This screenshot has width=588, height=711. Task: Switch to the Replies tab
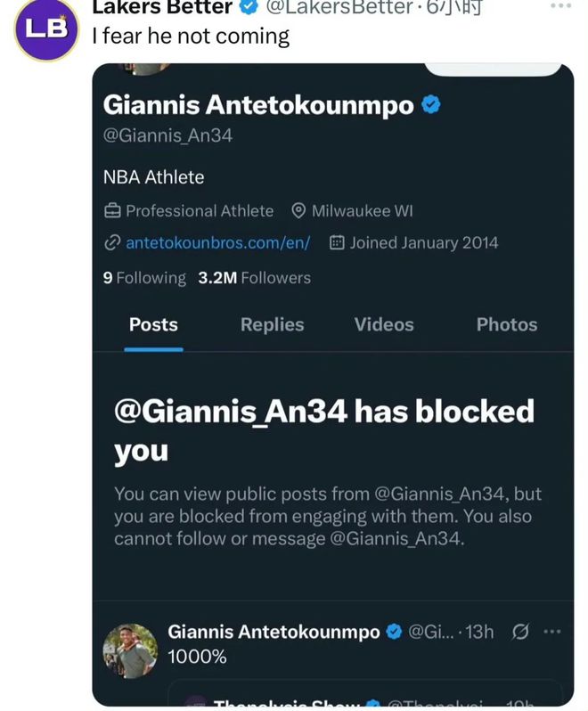[x=272, y=325]
